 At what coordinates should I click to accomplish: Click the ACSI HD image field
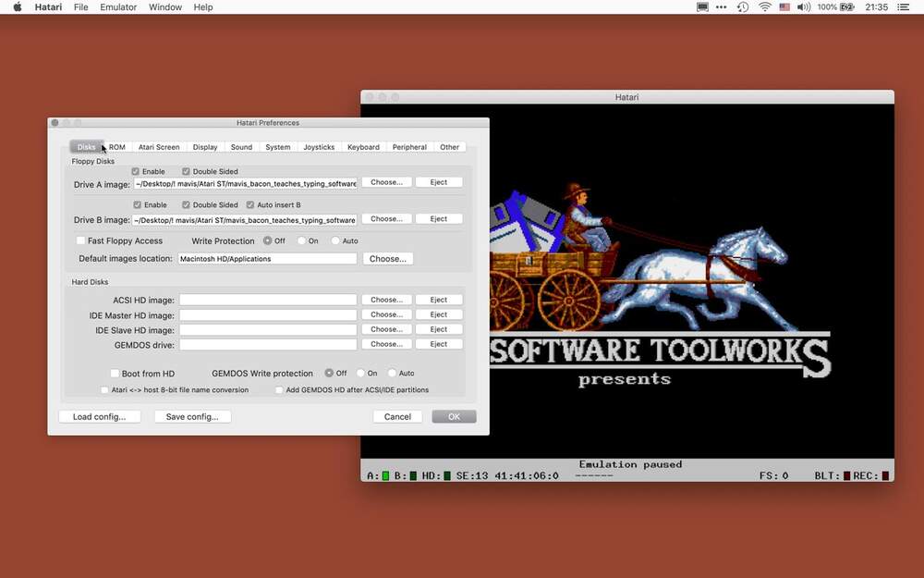[268, 301]
